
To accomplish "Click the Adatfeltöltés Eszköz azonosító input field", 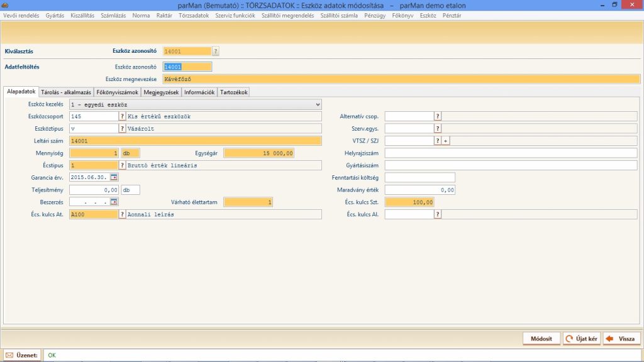I will coord(187,67).
